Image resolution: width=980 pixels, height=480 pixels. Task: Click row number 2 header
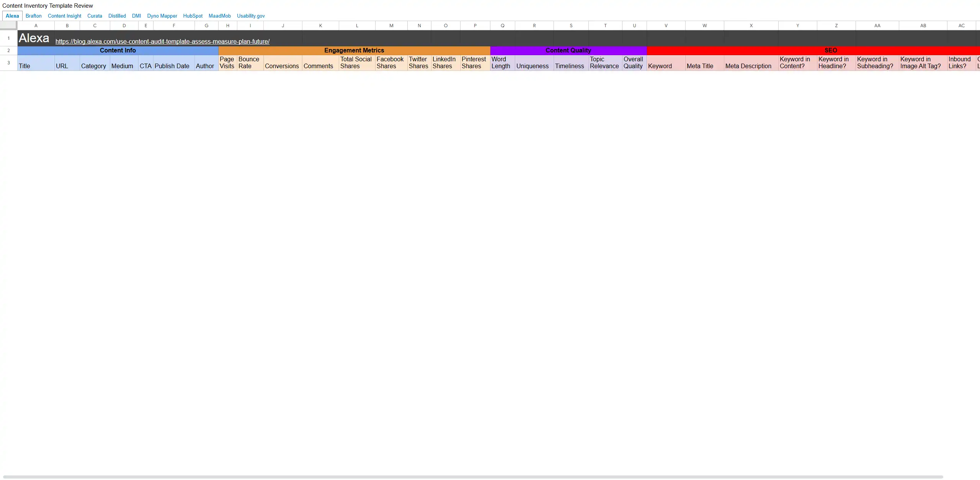(x=8, y=51)
